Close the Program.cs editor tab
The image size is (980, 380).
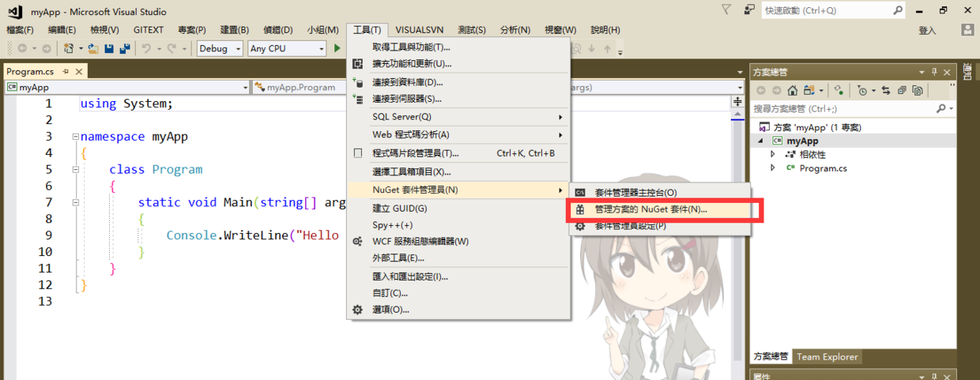79,72
